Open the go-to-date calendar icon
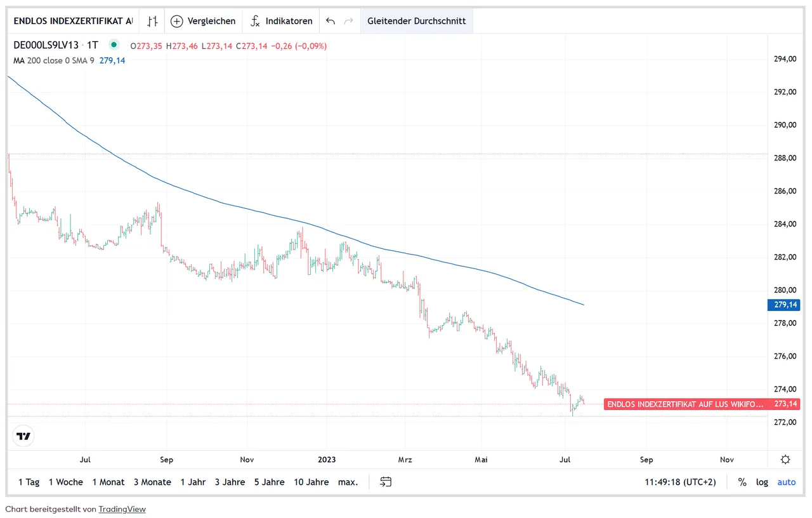The height and width of the screenshot is (518, 812). [386, 482]
